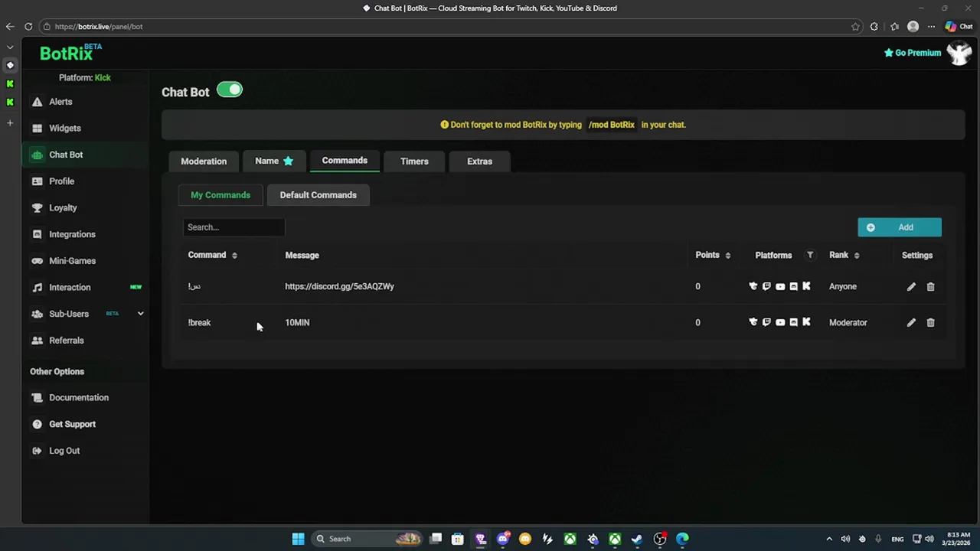
Task: Delete the discord link command with the trash icon
Action: (930, 286)
